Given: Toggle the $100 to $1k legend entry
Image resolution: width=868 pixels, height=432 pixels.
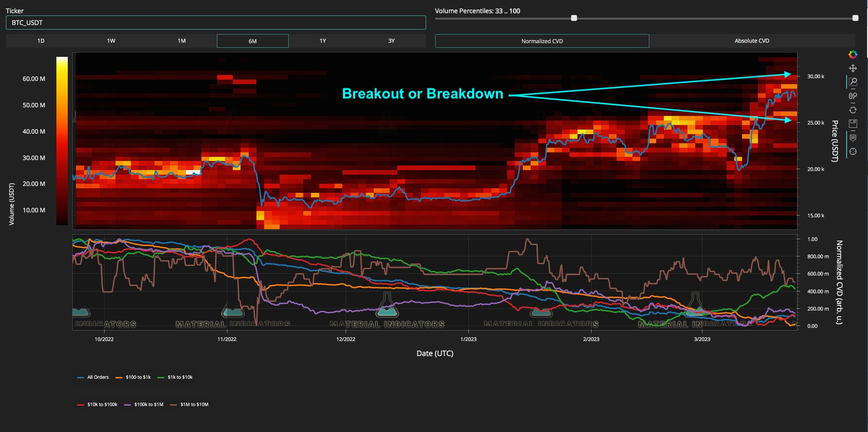Looking at the screenshot, I should click(133, 377).
